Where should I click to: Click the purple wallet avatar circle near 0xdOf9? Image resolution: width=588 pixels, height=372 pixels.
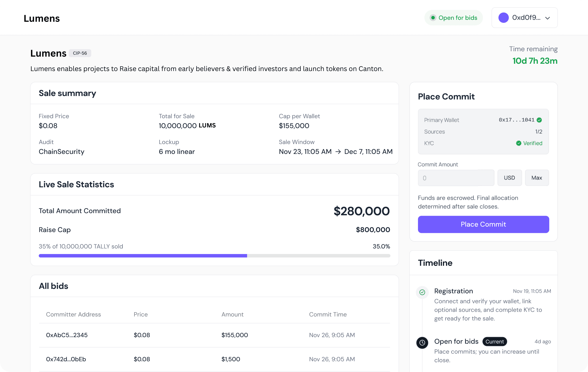[x=503, y=18]
